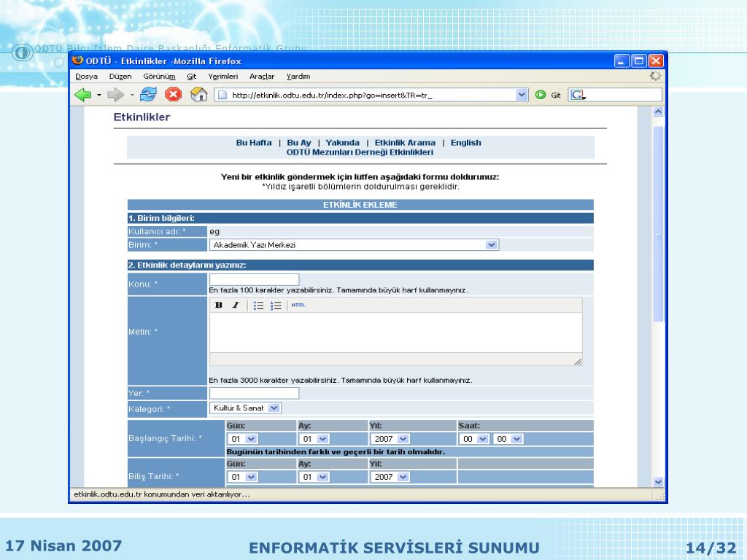Open Başlangıç Saat minute dropdown

click(x=508, y=439)
